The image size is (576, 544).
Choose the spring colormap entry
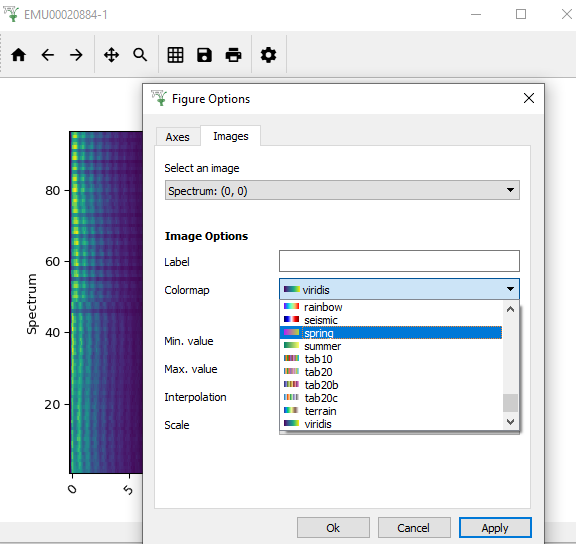pos(391,333)
